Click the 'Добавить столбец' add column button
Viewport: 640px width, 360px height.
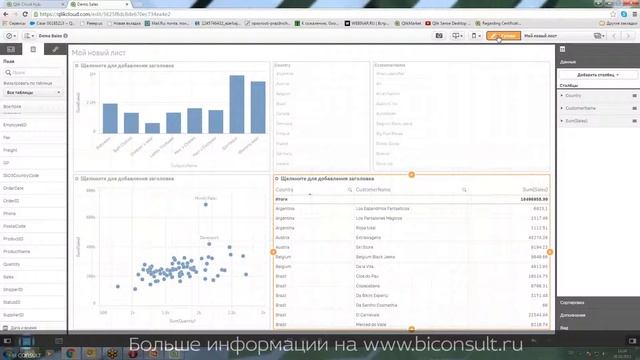tap(598, 75)
